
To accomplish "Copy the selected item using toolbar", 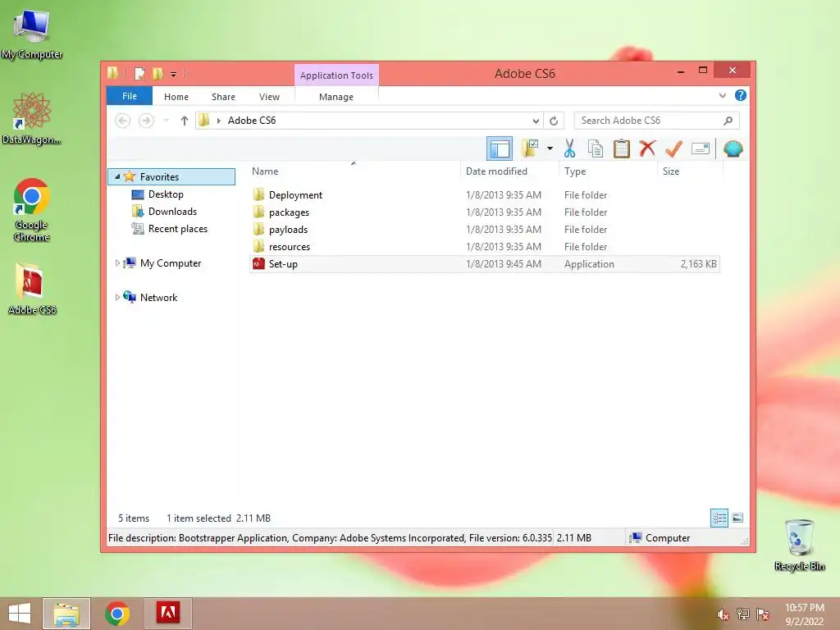I will pyautogui.click(x=596, y=148).
